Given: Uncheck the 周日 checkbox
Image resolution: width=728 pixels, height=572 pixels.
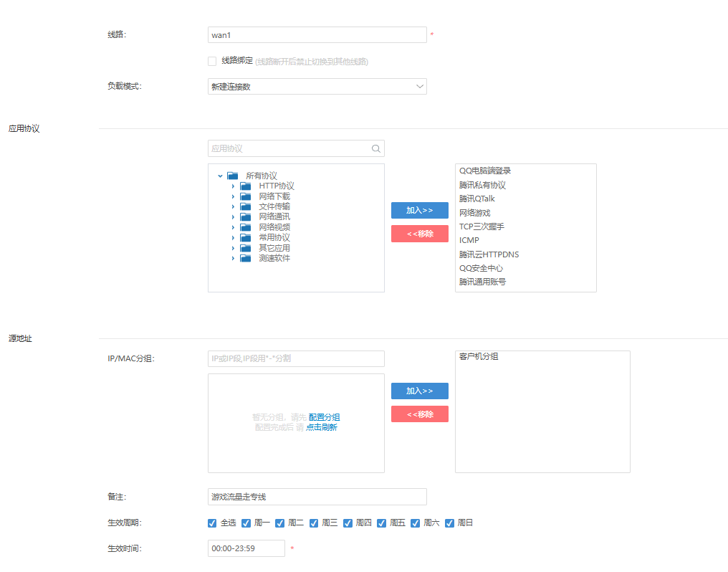Looking at the screenshot, I should click(x=449, y=523).
